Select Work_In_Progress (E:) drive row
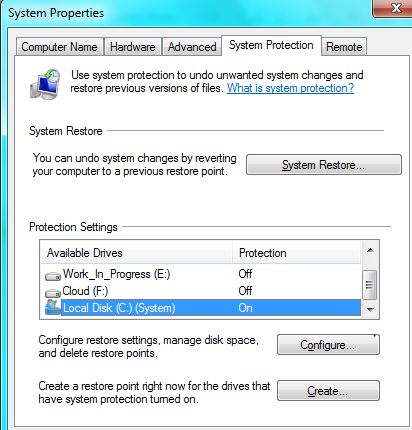Screen dimensions: 412x430 coord(201,274)
